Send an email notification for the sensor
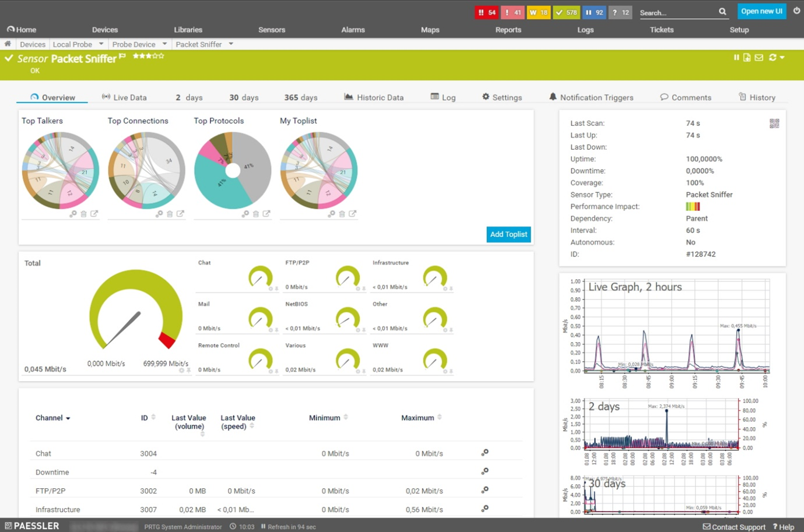Image resolution: width=804 pixels, height=532 pixels. 759,57
